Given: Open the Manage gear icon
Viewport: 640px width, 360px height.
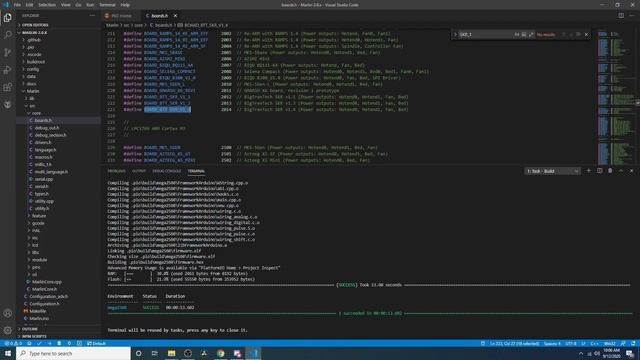Looking at the screenshot, I should tap(8, 330).
